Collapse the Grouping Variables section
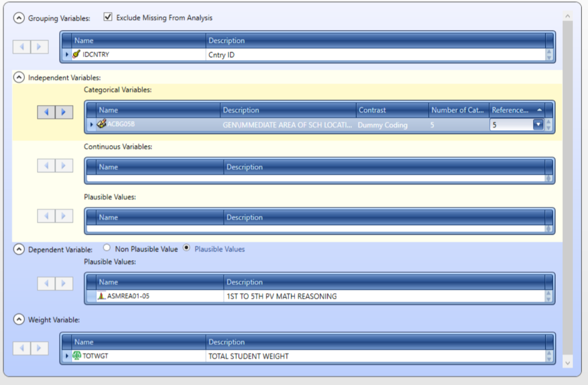Image resolution: width=588 pixels, height=385 pixels. [19, 18]
